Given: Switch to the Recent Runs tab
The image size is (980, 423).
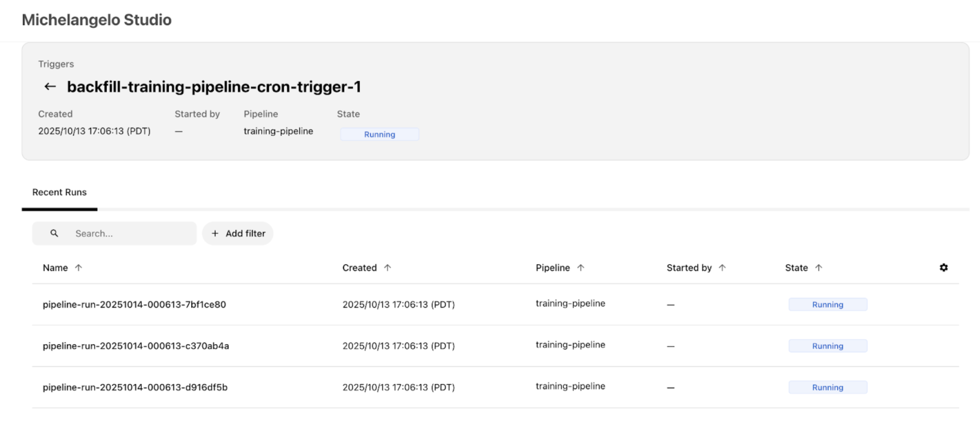Looking at the screenshot, I should click(59, 192).
